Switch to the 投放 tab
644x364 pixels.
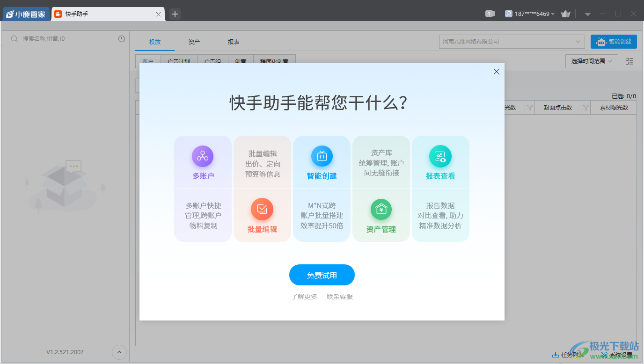155,42
